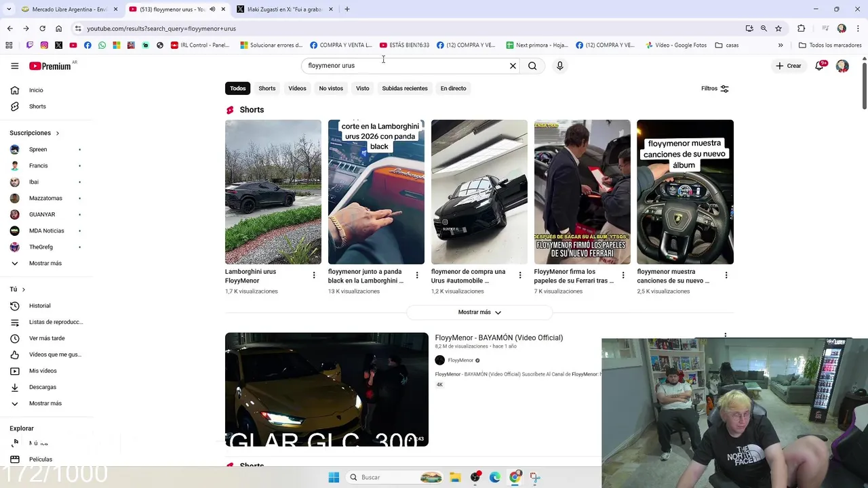Start voice search with microphone icon
868x488 pixels.
click(x=559, y=66)
